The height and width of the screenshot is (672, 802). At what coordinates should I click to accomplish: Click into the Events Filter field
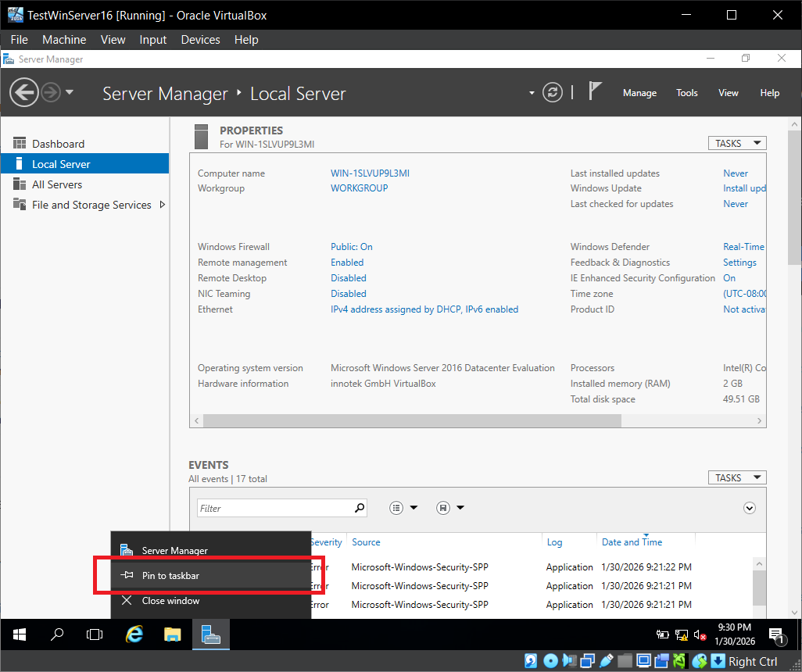coord(274,508)
